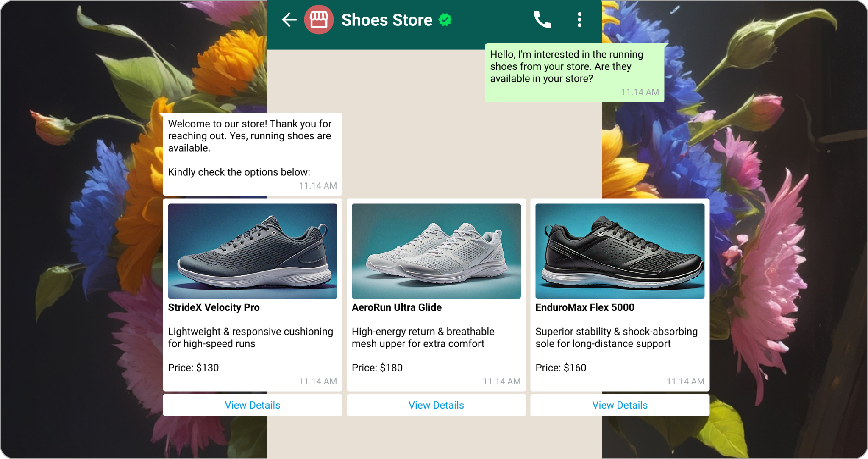Image resolution: width=868 pixels, height=459 pixels.
Task: Click the green verified badge
Action: click(445, 20)
